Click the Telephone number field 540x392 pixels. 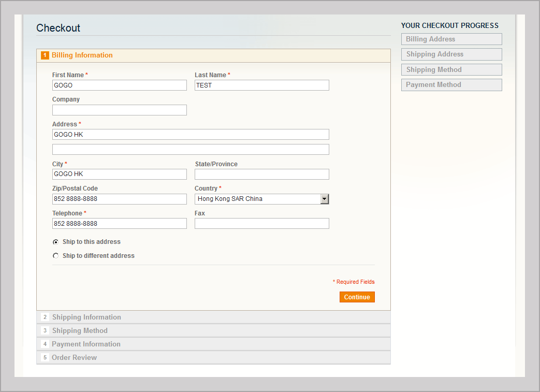click(119, 224)
